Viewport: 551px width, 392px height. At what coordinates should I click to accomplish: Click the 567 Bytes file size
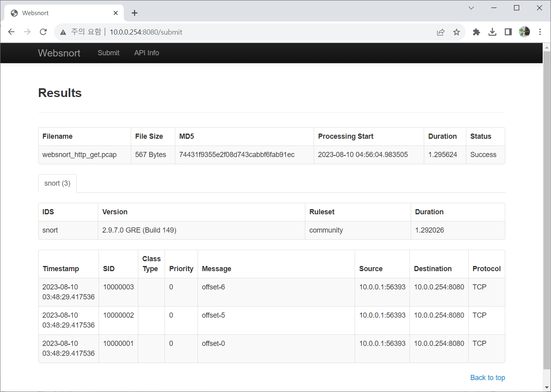(151, 155)
